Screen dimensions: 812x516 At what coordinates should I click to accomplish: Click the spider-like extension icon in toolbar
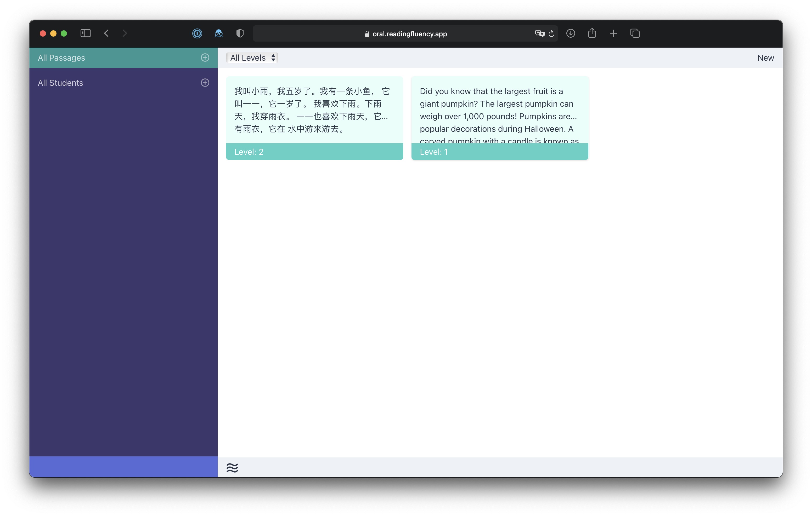(218, 33)
